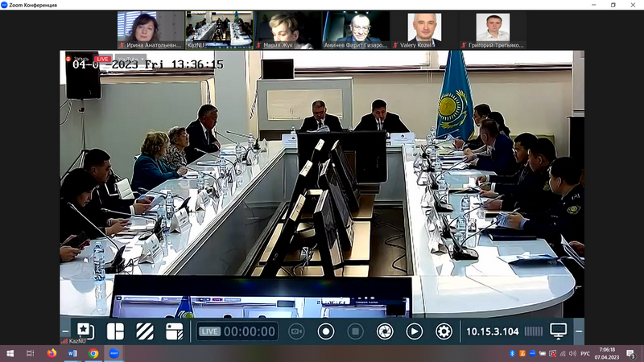
Task: Click the blue Zoom tray icon
Action: [x=532, y=353]
